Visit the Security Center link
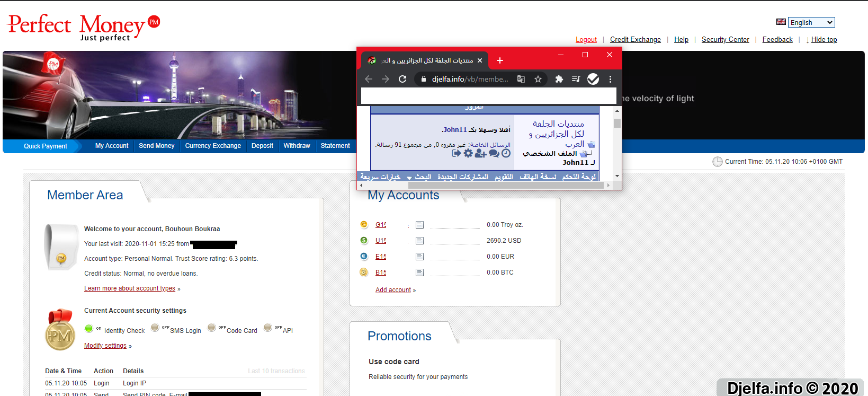Viewport: 868px width, 396px height. [726, 40]
